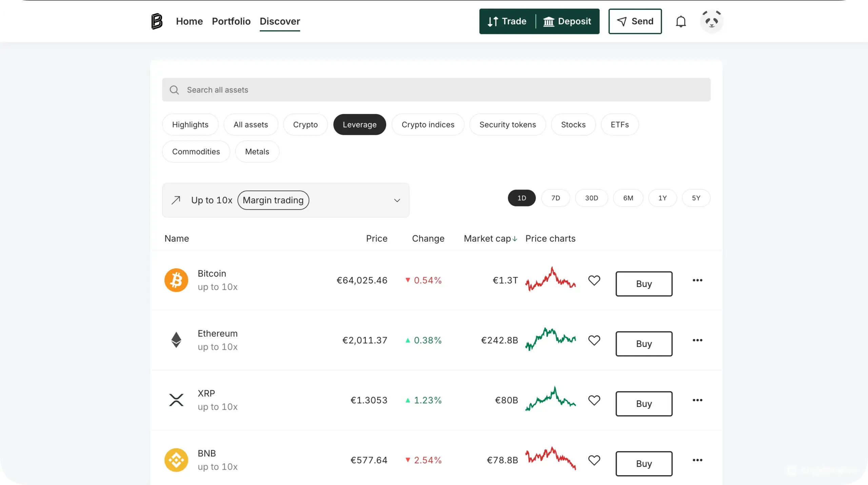
Task: Click the search magnifier icon
Action: click(174, 89)
